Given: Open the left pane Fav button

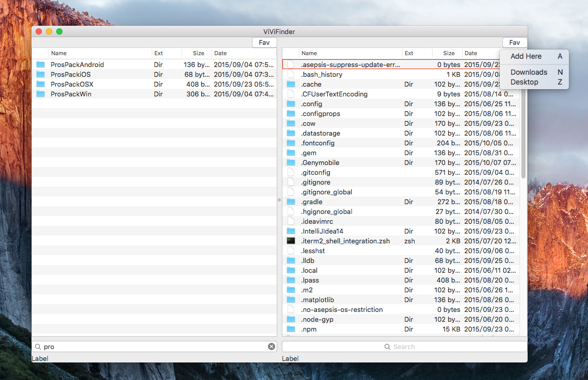Looking at the screenshot, I should pyautogui.click(x=264, y=43).
